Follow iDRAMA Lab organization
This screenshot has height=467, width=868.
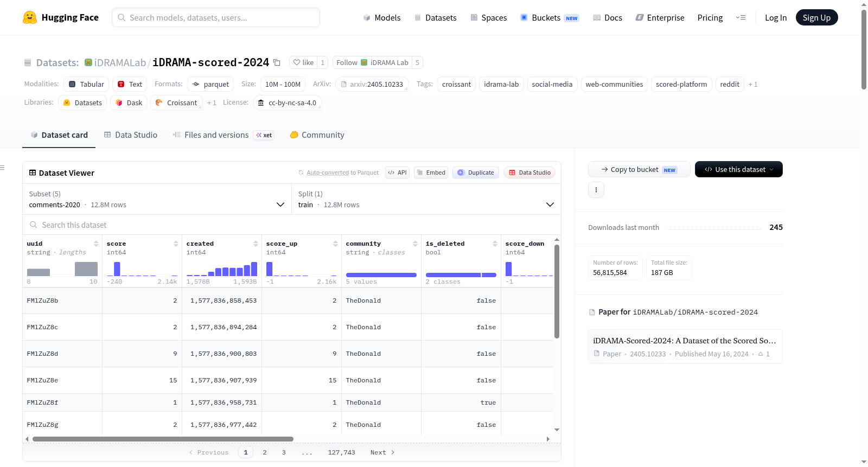[372, 62]
